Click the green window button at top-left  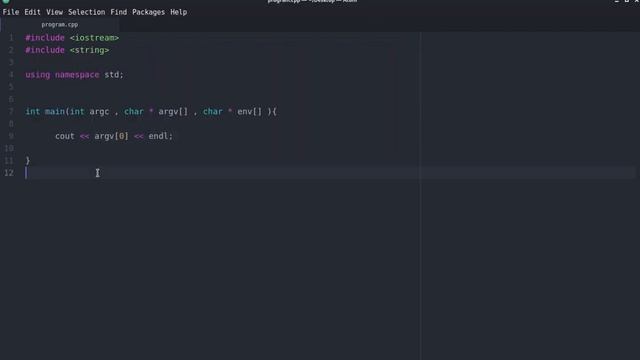[x=6, y=1]
